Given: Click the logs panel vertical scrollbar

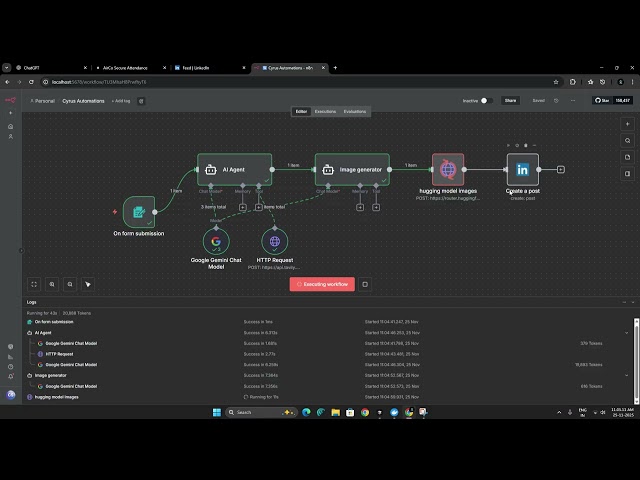Looking at the screenshot, I should coord(636,361).
